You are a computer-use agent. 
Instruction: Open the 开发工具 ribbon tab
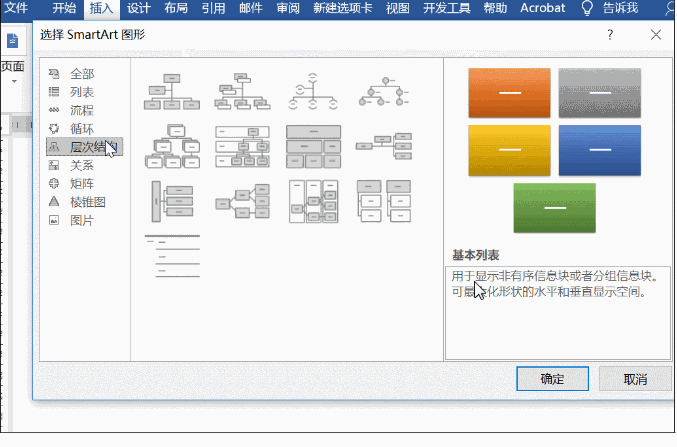click(446, 8)
